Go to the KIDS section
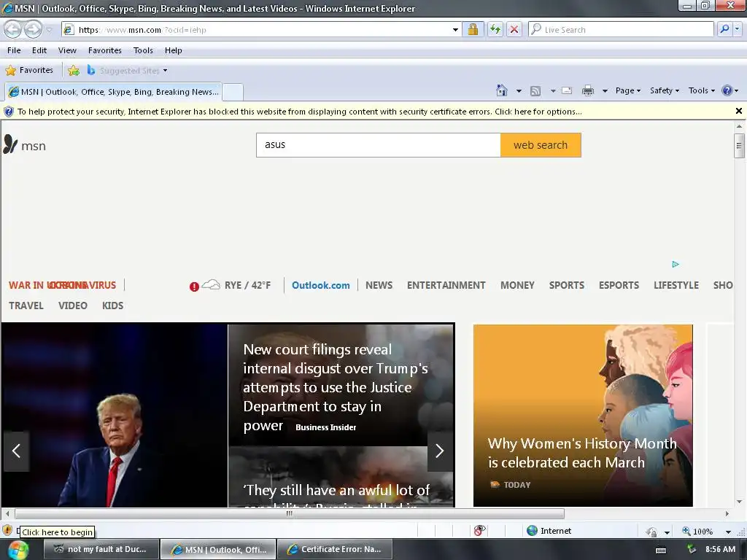The width and height of the screenshot is (747, 560). coord(112,306)
